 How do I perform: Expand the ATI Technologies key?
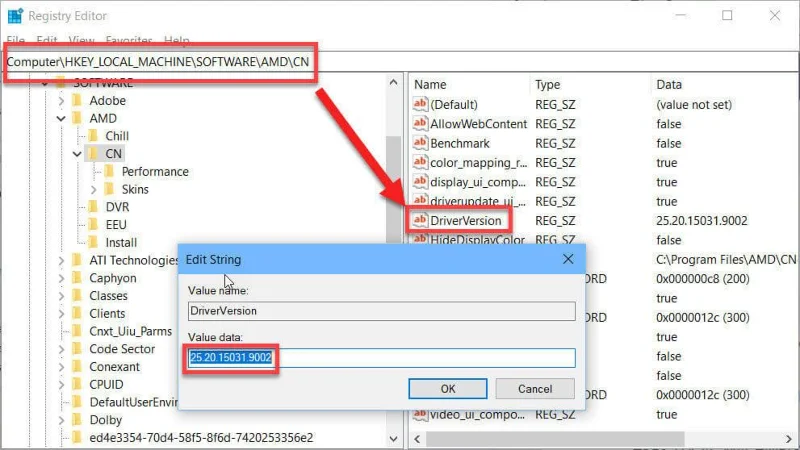[61, 261]
